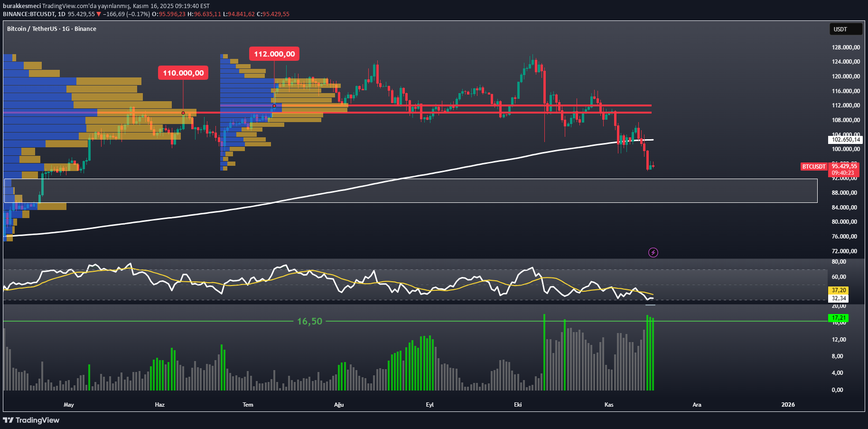Click the Kas label on the time axis
The image size is (868, 429).
pos(609,404)
